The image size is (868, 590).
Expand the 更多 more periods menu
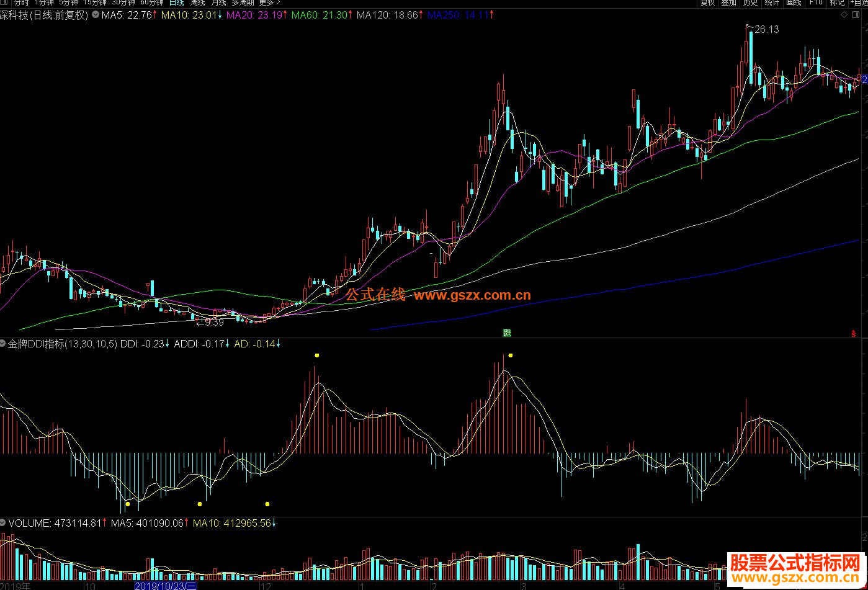point(269,2)
